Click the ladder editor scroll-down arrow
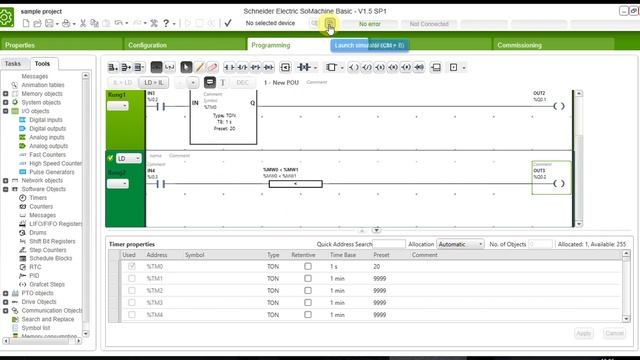This screenshot has width=640, height=360. click(x=579, y=224)
